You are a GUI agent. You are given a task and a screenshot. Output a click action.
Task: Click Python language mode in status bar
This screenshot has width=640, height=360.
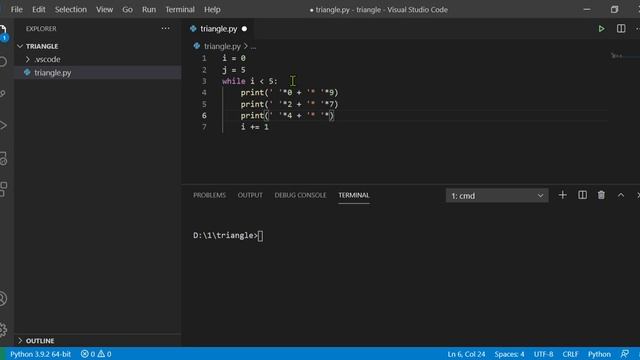pyautogui.click(x=599, y=354)
